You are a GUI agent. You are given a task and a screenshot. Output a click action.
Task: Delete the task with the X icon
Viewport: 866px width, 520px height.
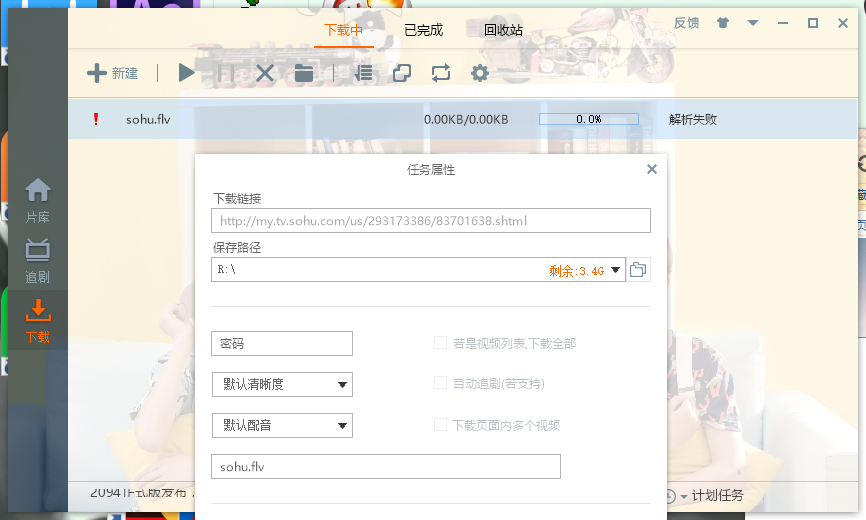(x=265, y=73)
